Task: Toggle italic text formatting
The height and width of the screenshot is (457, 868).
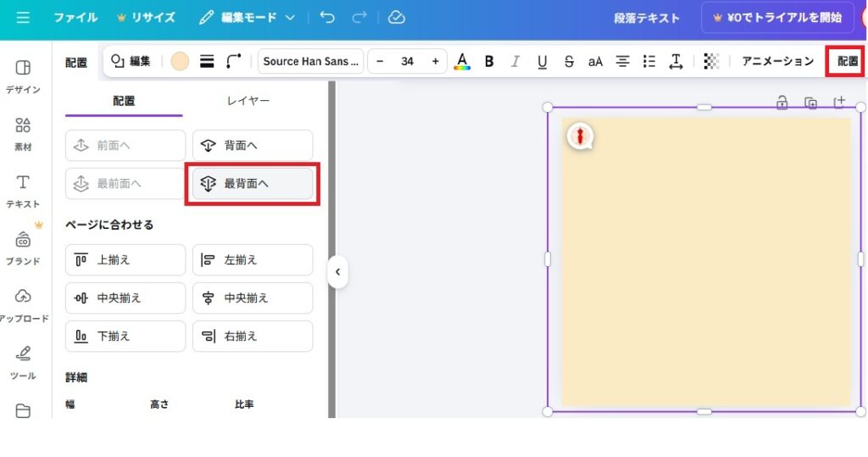Action: (515, 61)
